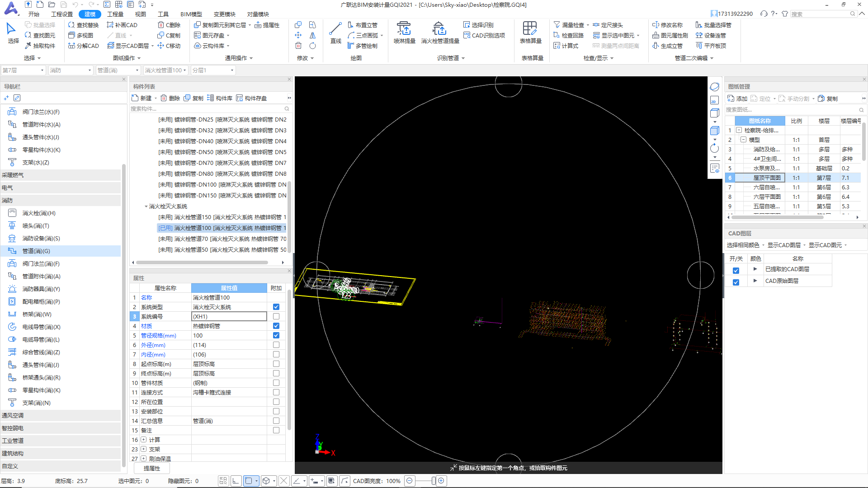Activate the 选择 selection arrow tool
868x488 pixels.
pos(13,33)
